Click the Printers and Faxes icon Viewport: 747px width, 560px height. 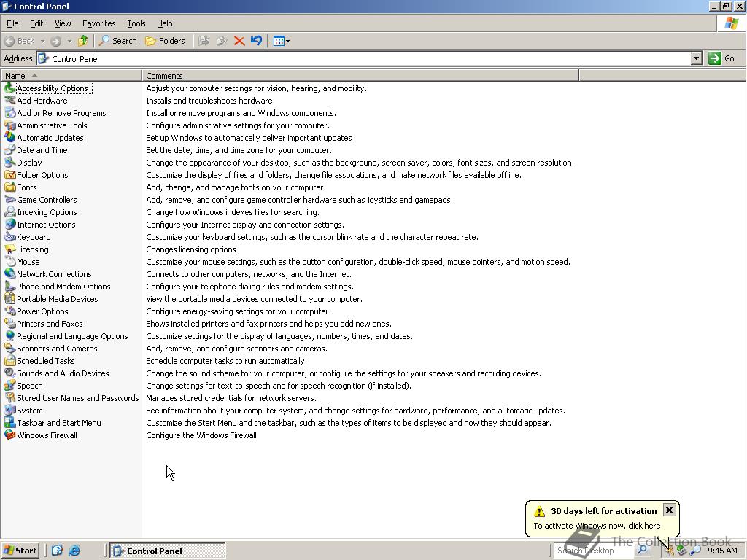(x=9, y=323)
